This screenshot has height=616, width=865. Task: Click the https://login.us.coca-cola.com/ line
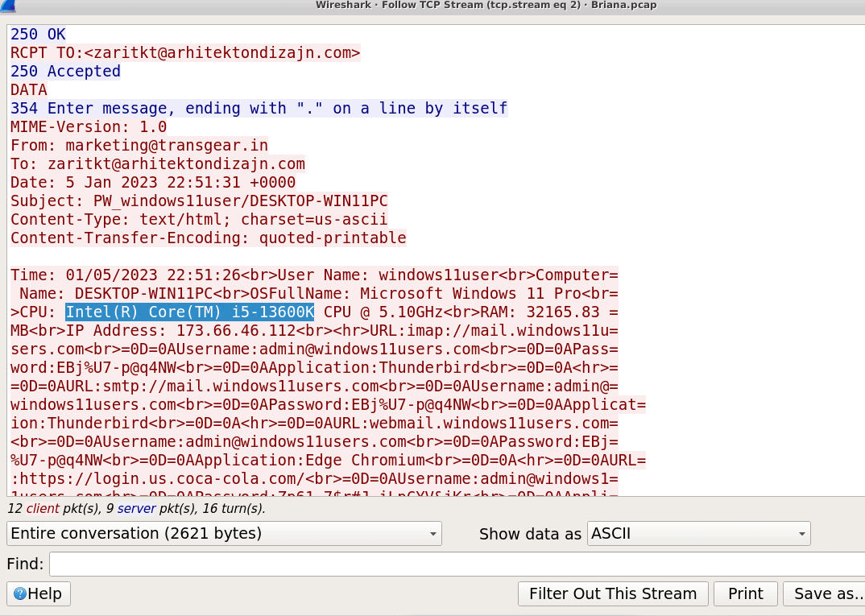[x=314, y=478]
